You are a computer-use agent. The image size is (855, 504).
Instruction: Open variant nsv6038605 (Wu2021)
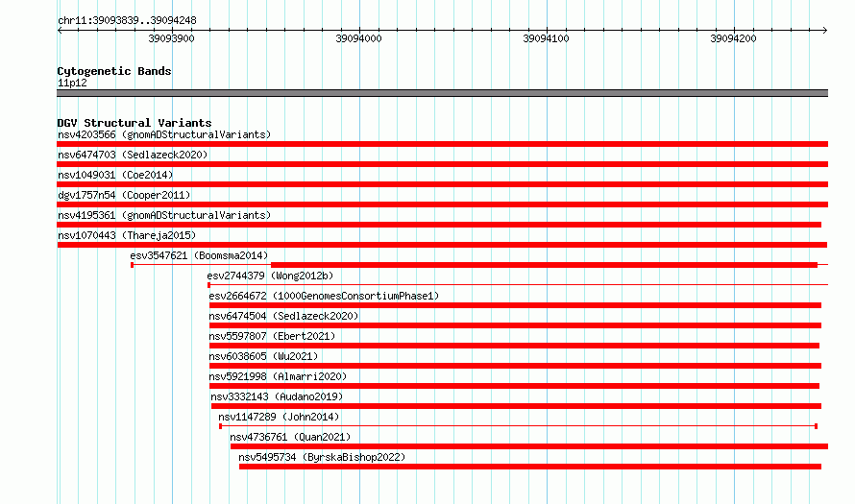click(263, 356)
